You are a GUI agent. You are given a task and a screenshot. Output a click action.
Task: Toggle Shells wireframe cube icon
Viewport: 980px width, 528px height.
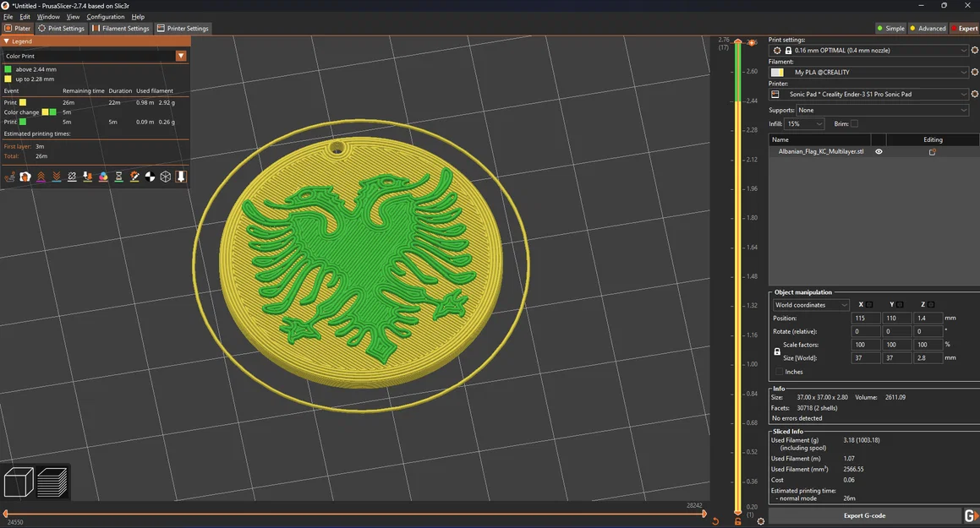click(166, 177)
